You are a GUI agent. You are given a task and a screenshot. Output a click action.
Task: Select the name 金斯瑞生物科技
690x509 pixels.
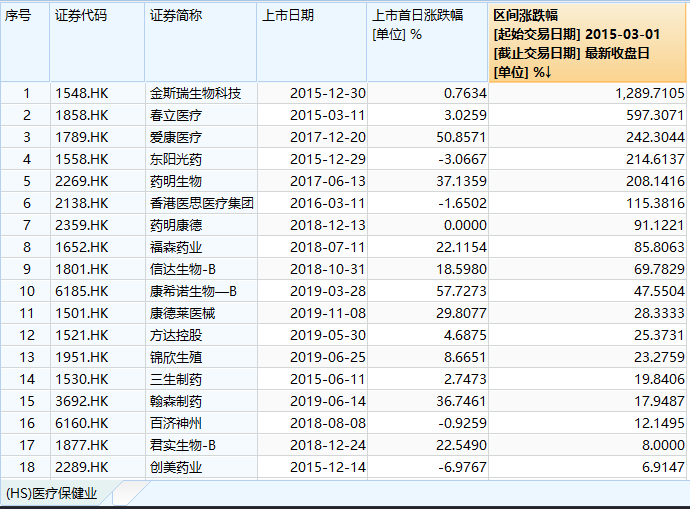(195, 93)
